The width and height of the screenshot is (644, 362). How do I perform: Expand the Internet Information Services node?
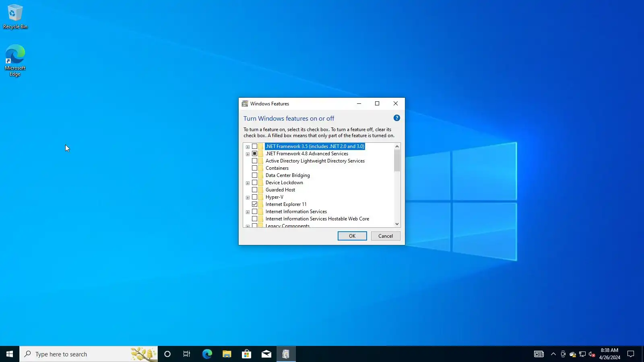248,212
